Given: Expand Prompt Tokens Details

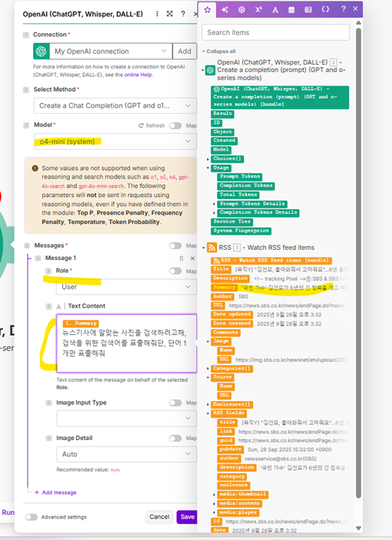Looking at the screenshot, I should [214, 204].
